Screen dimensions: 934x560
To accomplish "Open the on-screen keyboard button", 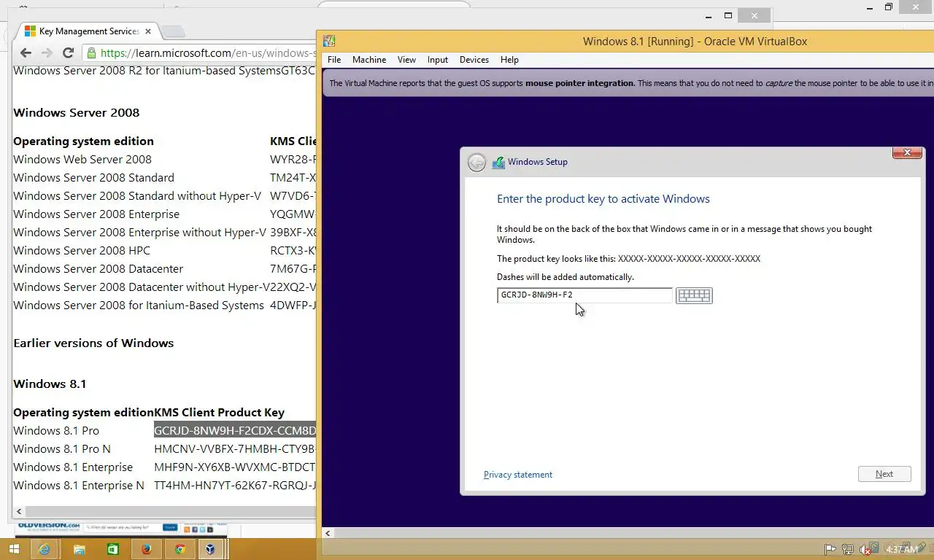I will [x=694, y=295].
